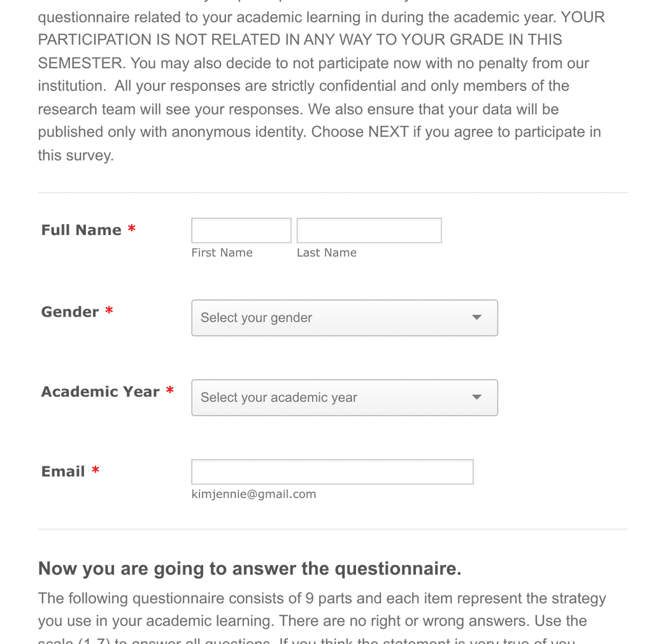Click the red asterisk beside Full Name
665x644 pixels.
coord(131,229)
